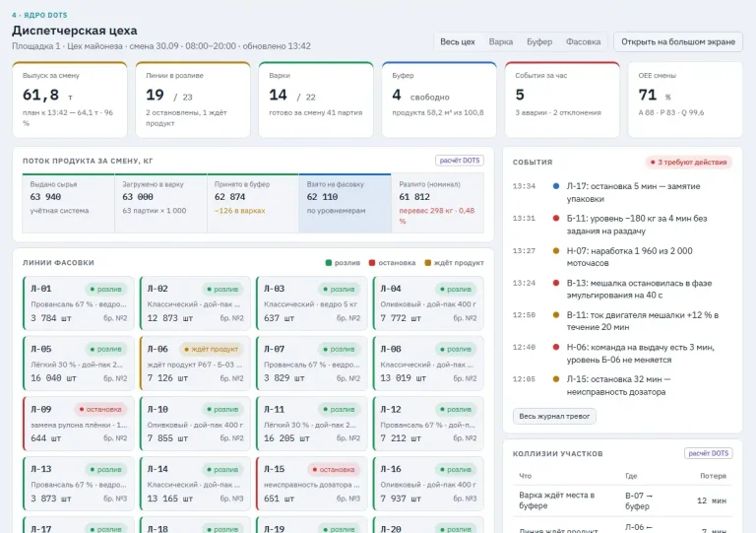Click the blue dot of the 13:34 event
This screenshot has height=533, width=756.
[x=556, y=186]
